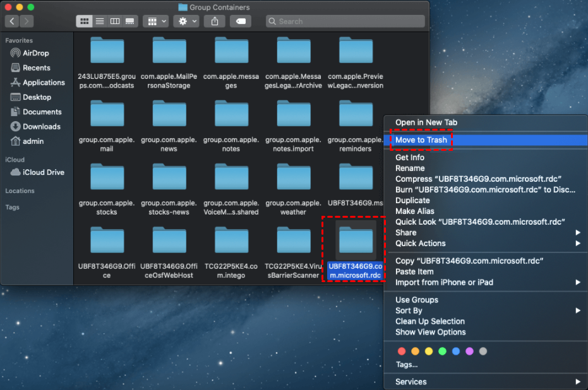This screenshot has height=390, width=588.
Task: Select Get Info in the context menu
Action: coord(410,157)
